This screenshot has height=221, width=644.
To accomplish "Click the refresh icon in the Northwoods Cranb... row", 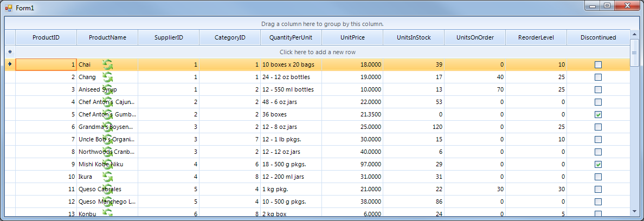I will click(107, 152).
